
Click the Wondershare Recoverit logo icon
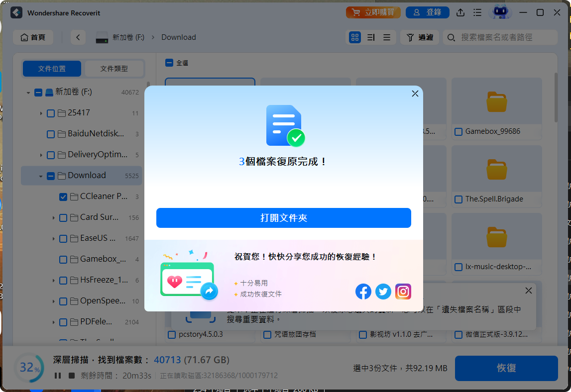[x=16, y=12]
